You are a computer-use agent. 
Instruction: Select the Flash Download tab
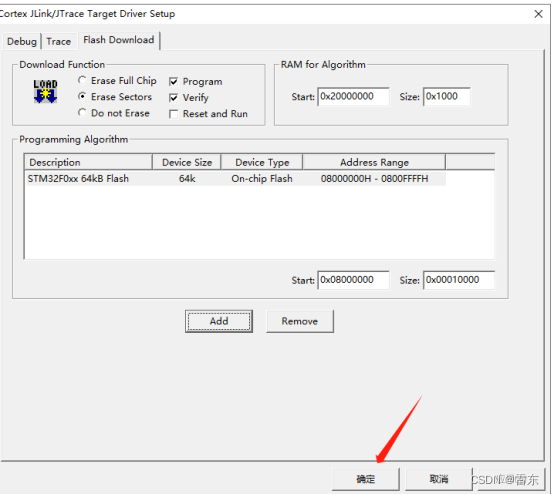click(x=119, y=40)
